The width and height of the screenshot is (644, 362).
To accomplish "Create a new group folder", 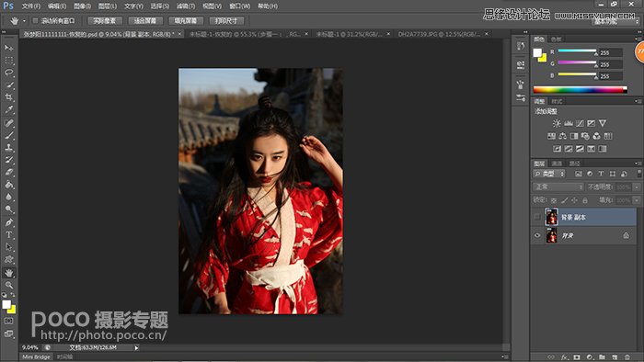I will point(602,357).
